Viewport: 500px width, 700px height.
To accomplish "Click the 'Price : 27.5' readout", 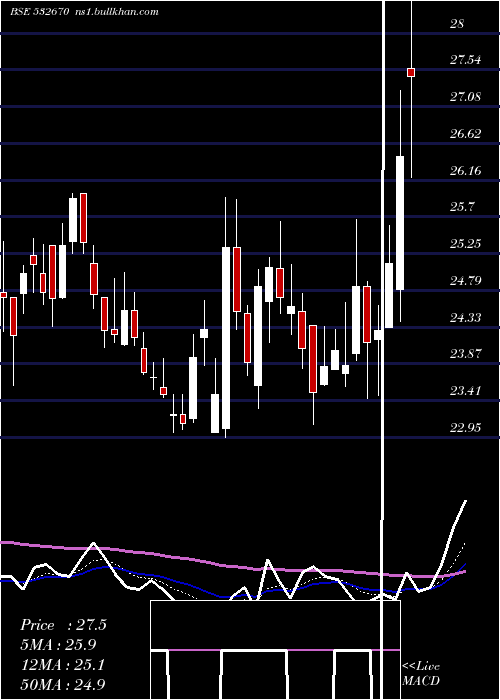I will [x=63, y=625].
